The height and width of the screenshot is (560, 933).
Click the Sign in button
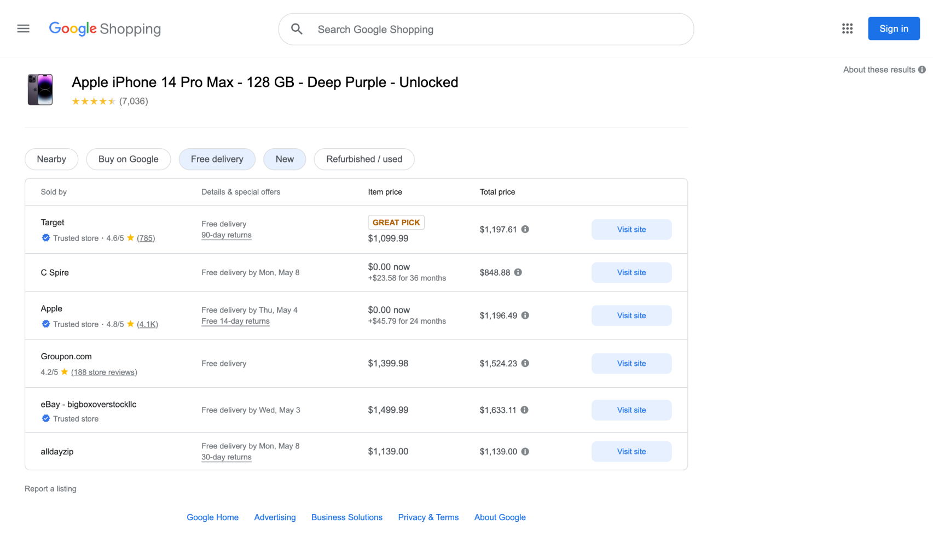pyautogui.click(x=894, y=28)
